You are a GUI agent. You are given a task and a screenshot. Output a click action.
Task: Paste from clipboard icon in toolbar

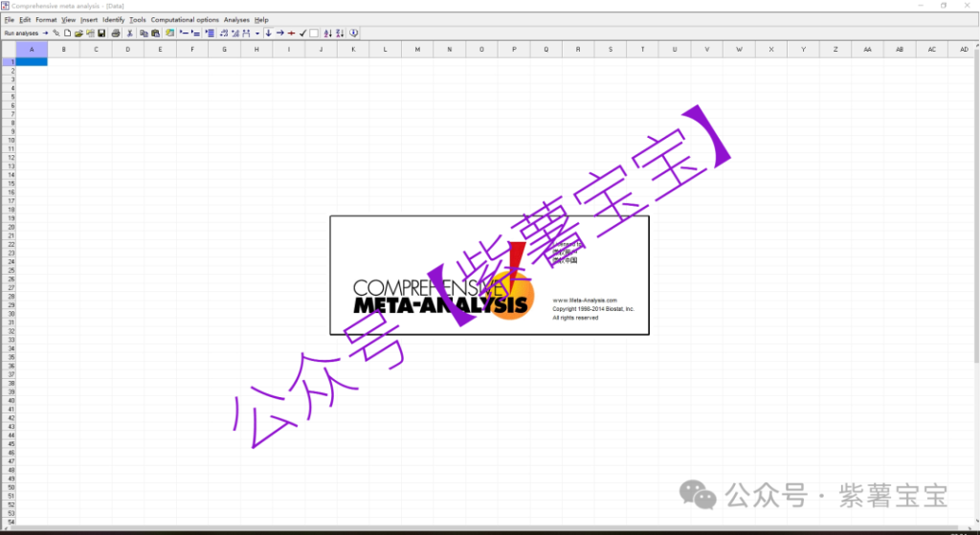155,33
